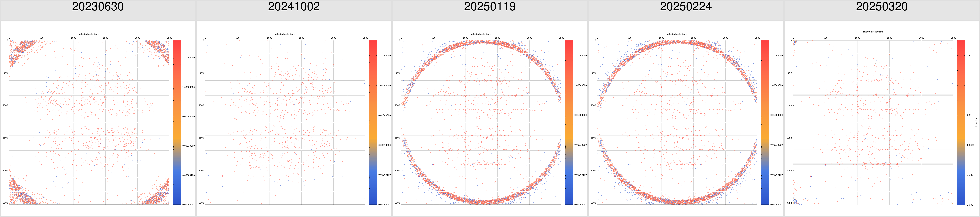Click the y-axis '2000' tick in 20250119 panel
Image resolution: width=980 pixels, height=217 pixels.
pos(397,171)
